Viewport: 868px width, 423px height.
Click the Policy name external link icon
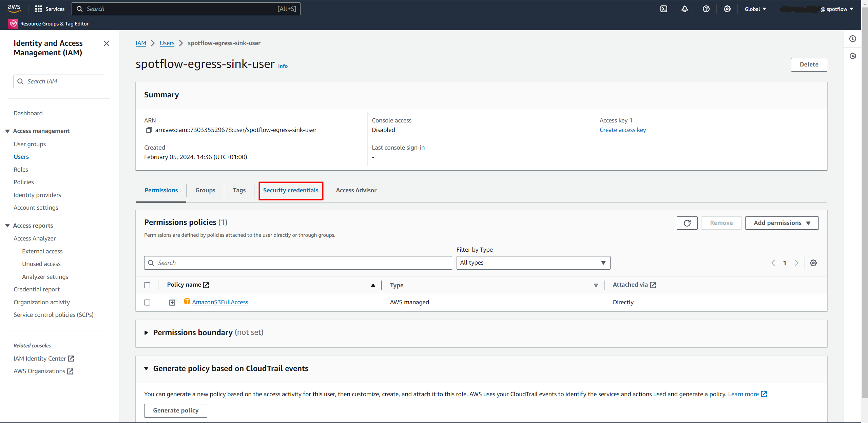206,285
